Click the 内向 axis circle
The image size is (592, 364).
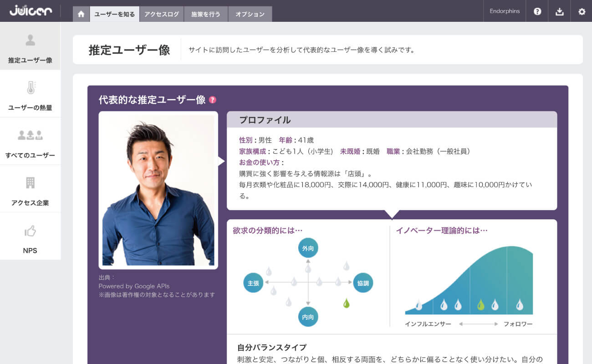pos(308,317)
